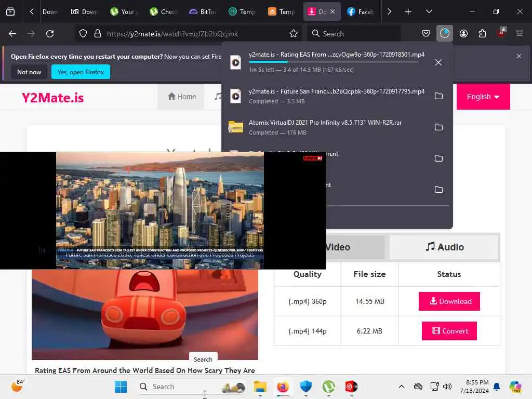The width and height of the screenshot is (532, 399).
Task: Show hidden system tray icons
Action: click(402, 387)
